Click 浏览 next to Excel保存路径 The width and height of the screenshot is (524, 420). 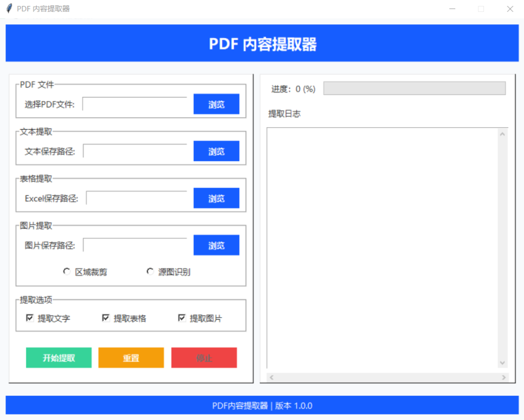(216, 198)
